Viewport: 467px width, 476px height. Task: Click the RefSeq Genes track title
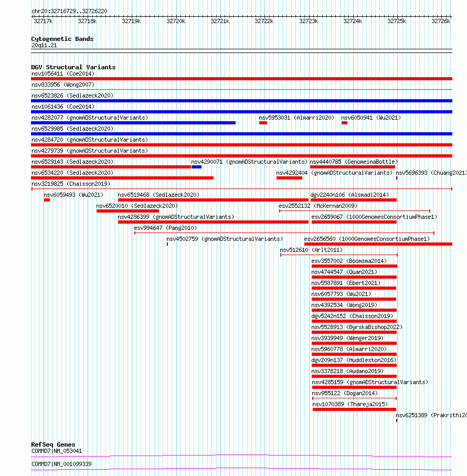(x=53, y=445)
